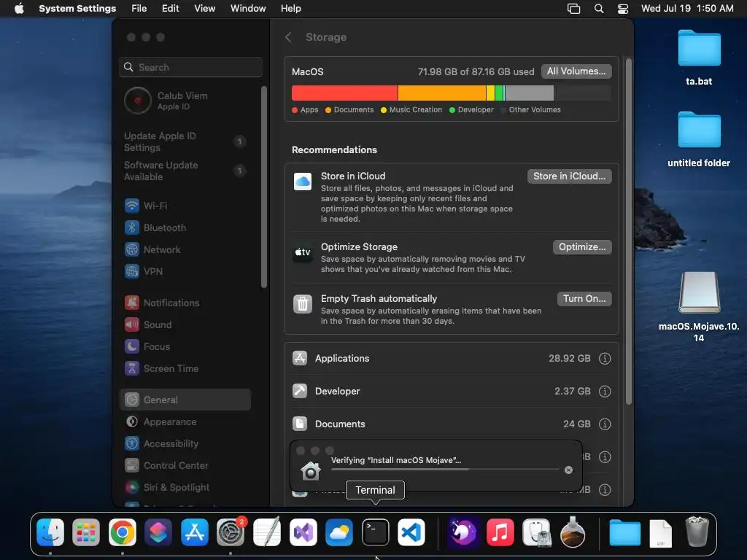Click the Developer hammer icon in list
The image size is (747, 560).
tap(300, 391)
